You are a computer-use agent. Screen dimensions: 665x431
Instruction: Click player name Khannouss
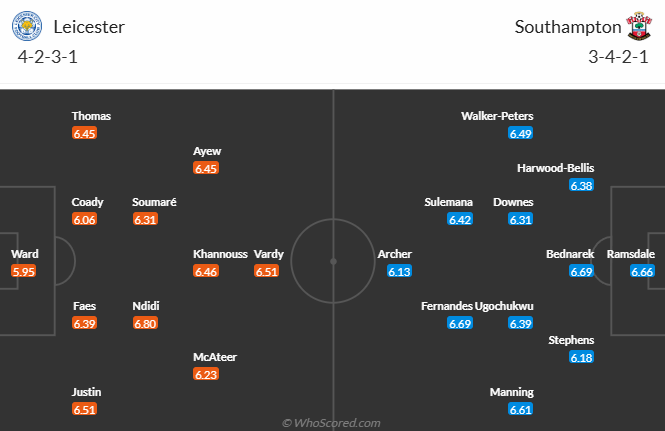coord(220,254)
